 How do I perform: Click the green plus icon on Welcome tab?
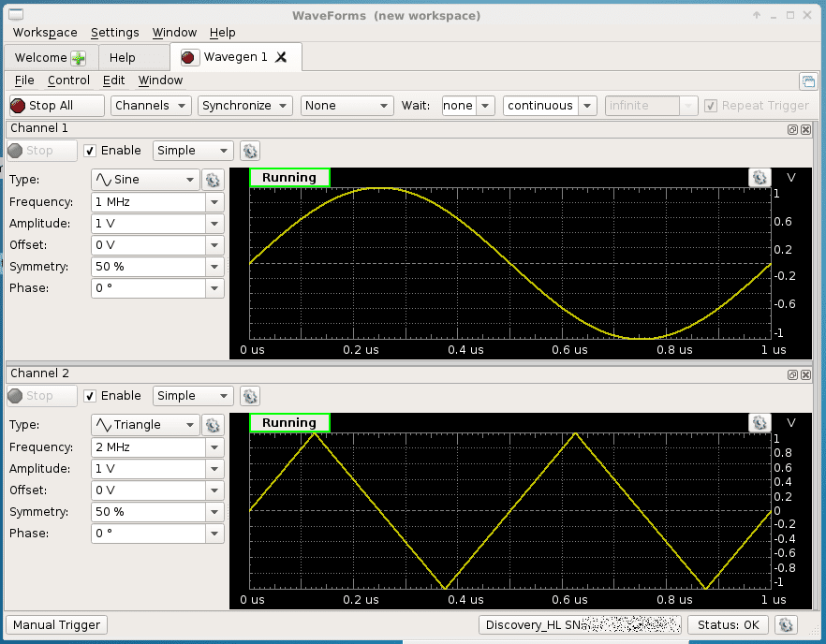coord(78,58)
